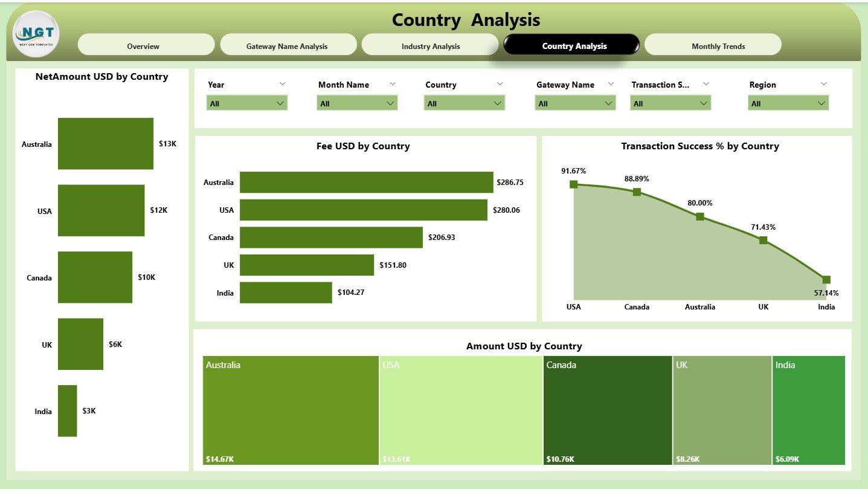This screenshot has width=868, height=489.
Task: Select the Australia tile showing $14.67K
Action: (289, 411)
